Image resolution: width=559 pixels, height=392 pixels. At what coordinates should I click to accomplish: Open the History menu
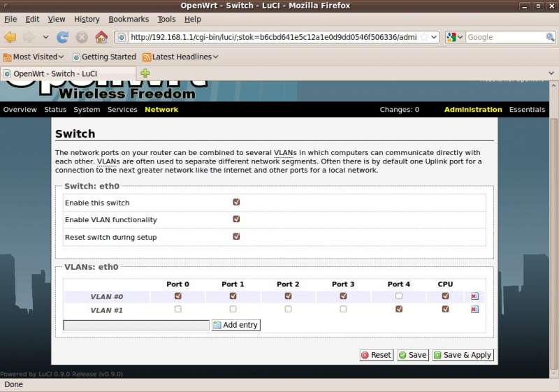tap(87, 20)
